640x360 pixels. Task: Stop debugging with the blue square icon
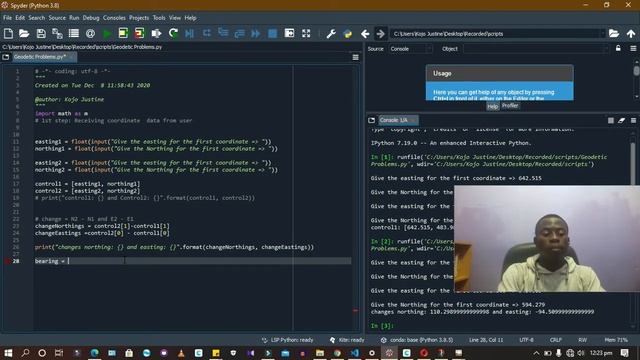(272, 33)
